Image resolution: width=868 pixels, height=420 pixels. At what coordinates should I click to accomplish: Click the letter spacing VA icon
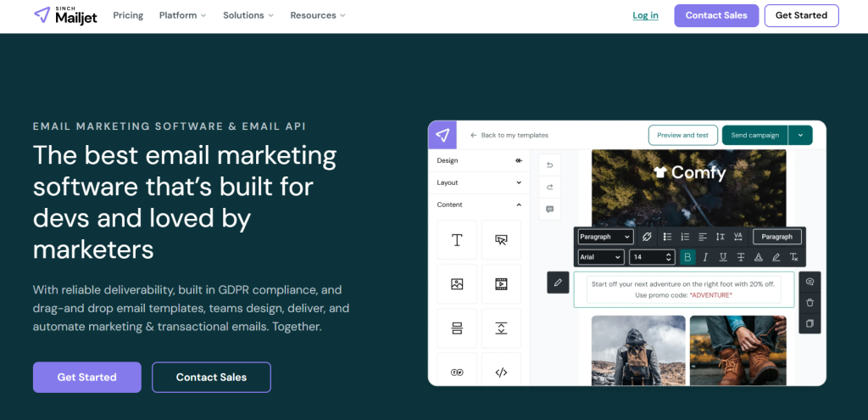[738, 237]
